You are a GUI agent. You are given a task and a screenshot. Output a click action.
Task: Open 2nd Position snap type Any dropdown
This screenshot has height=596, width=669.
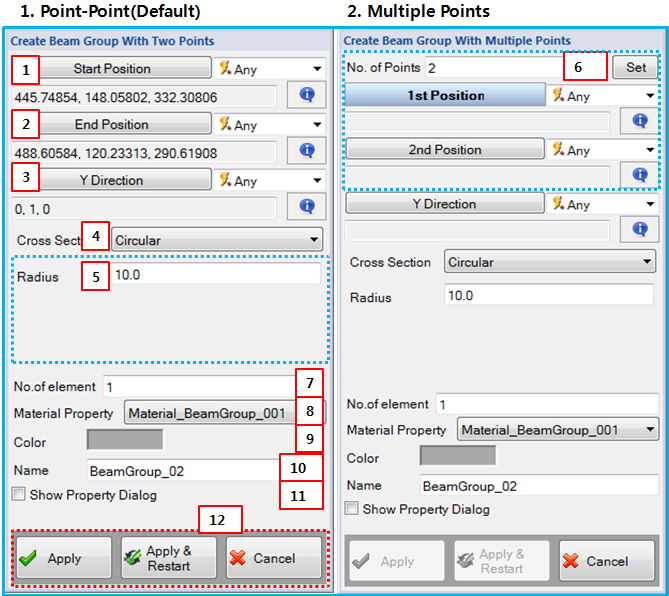click(x=602, y=150)
